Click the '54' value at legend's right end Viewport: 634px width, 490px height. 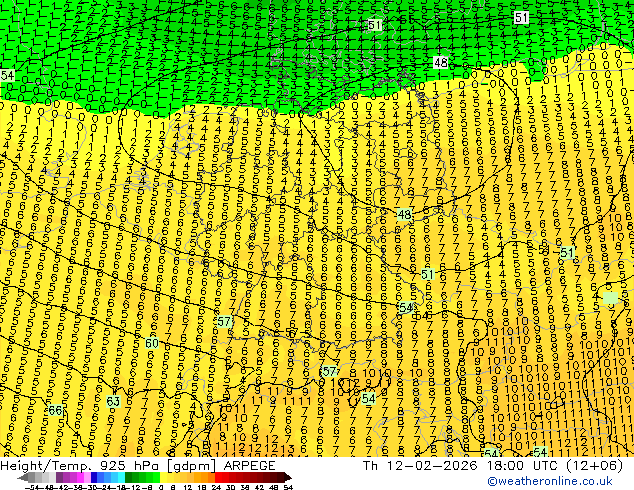click(288, 487)
